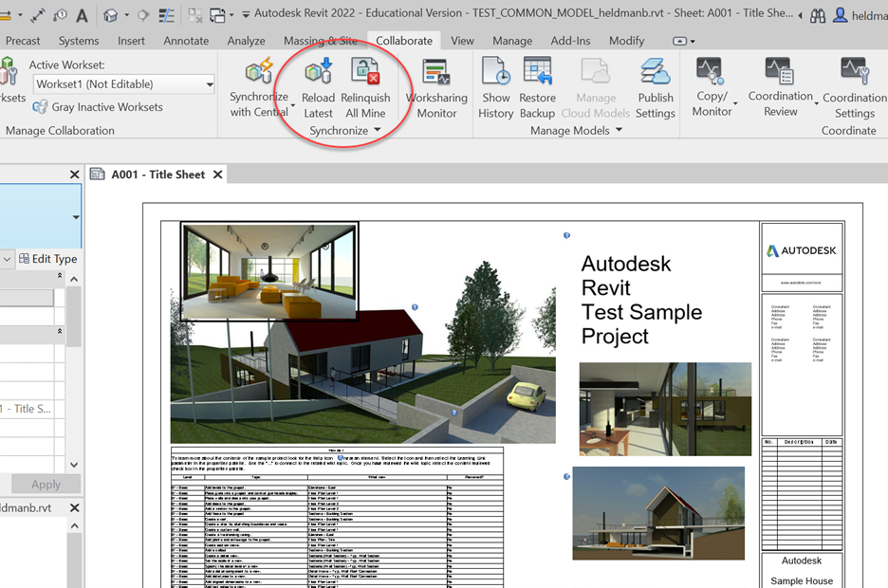This screenshot has width=888, height=588.
Task: Open the properties filter dropdown beside Edit Type
Action: [x=7, y=259]
